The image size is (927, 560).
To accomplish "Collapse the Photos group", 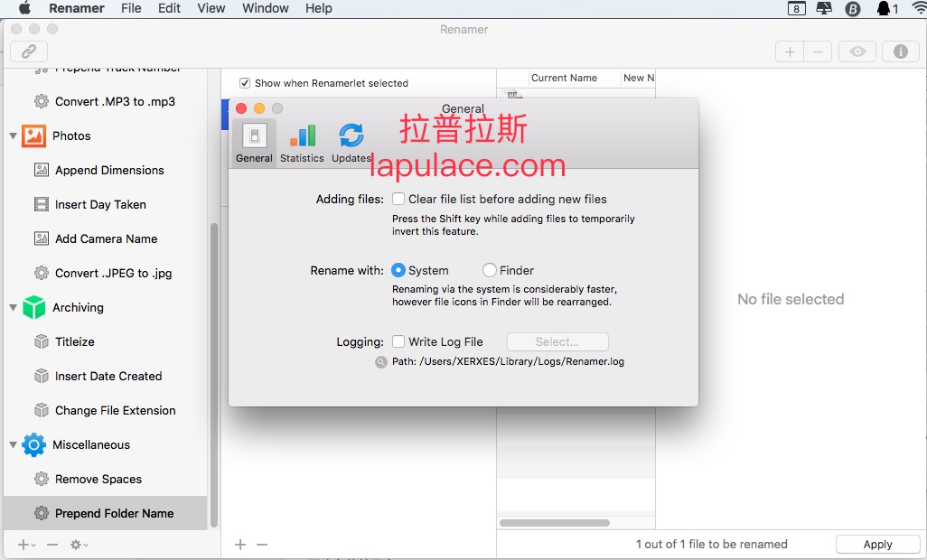I will (x=13, y=135).
